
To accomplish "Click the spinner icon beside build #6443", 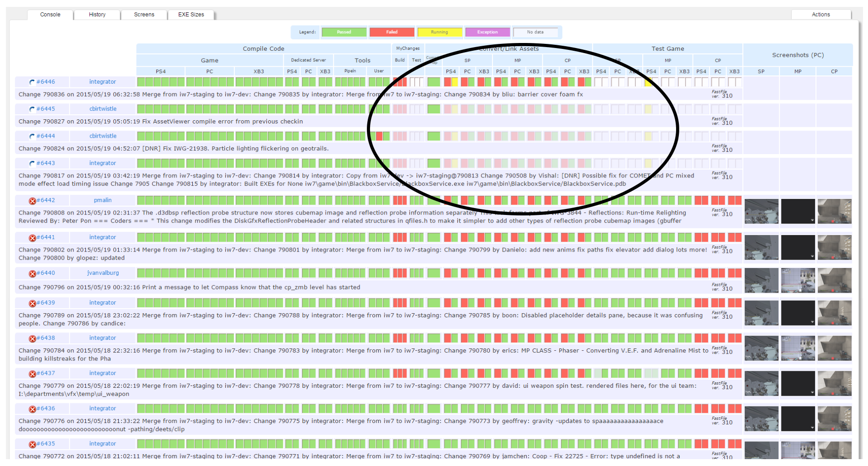I will [x=32, y=163].
